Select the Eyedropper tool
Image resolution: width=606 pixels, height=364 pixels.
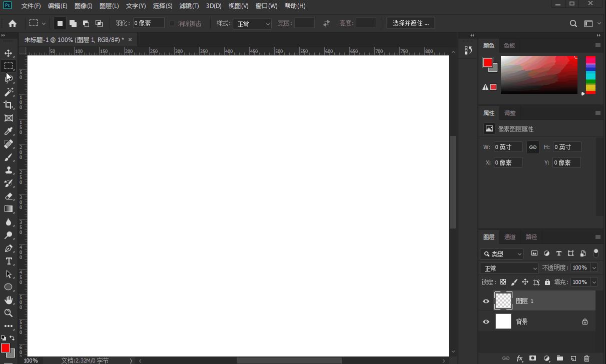click(x=8, y=131)
